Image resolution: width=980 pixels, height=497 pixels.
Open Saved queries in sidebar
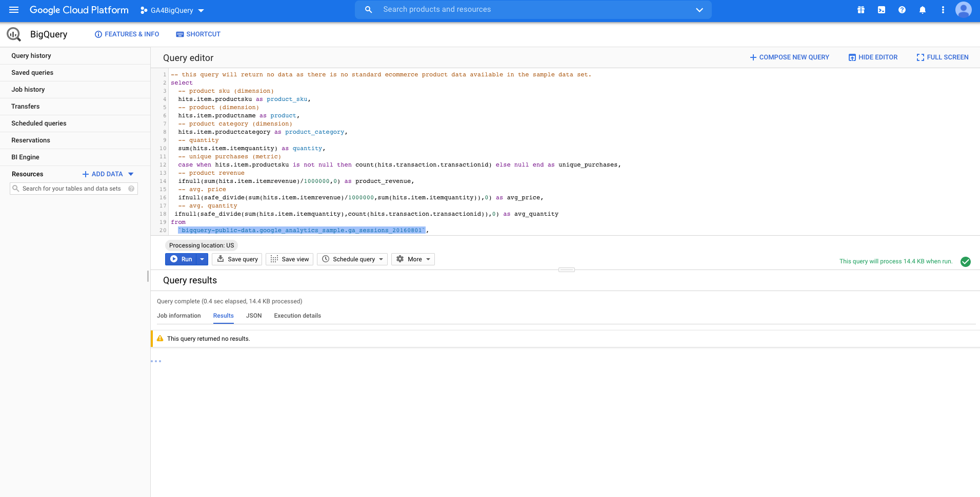[x=75, y=73]
